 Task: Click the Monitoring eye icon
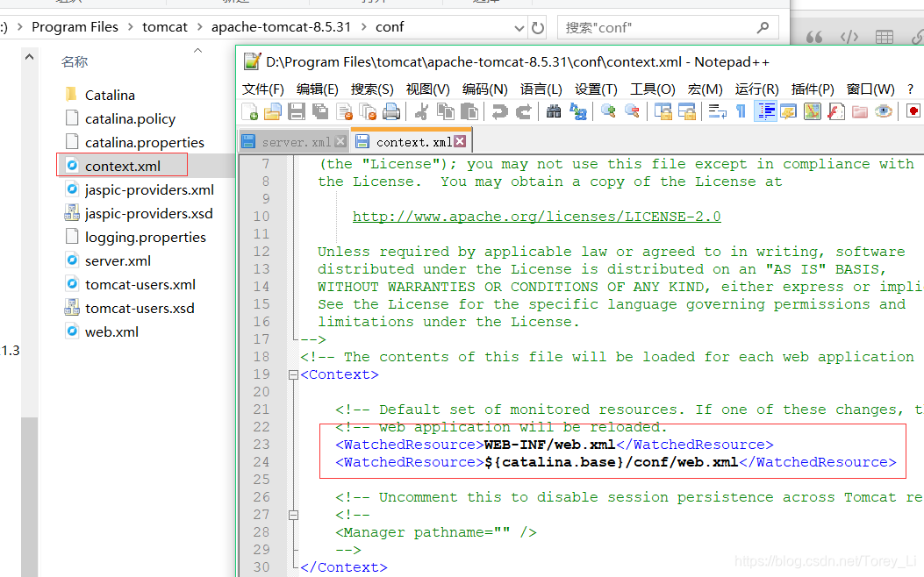click(x=884, y=111)
